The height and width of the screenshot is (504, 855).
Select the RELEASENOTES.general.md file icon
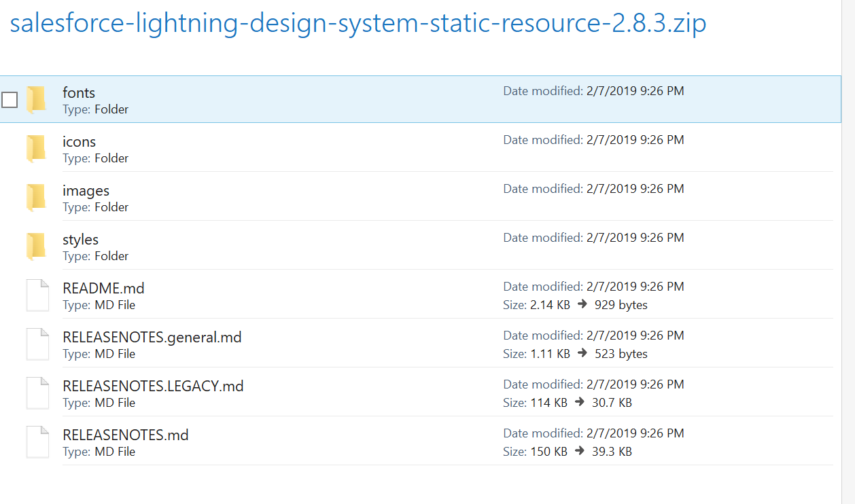coord(37,344)
